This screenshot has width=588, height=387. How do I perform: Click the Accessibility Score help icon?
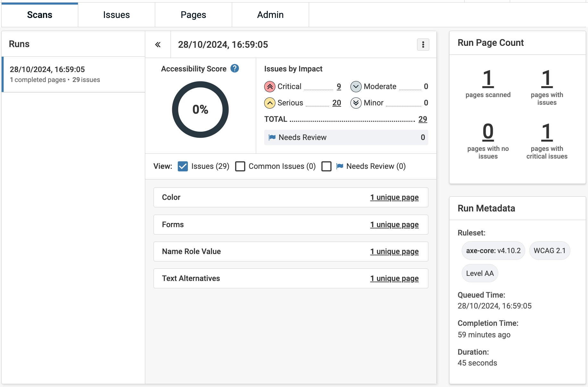tap(235, 69)
